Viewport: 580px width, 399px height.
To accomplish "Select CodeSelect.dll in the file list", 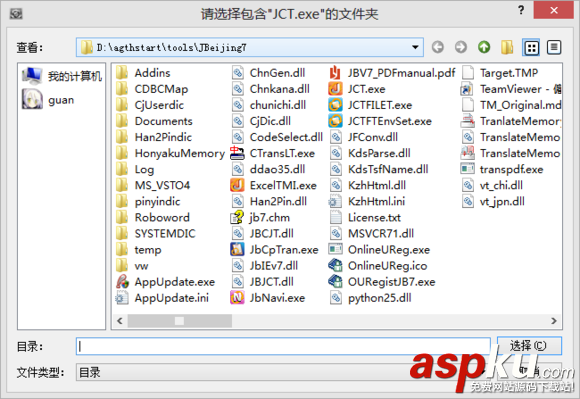I will 277,137.
